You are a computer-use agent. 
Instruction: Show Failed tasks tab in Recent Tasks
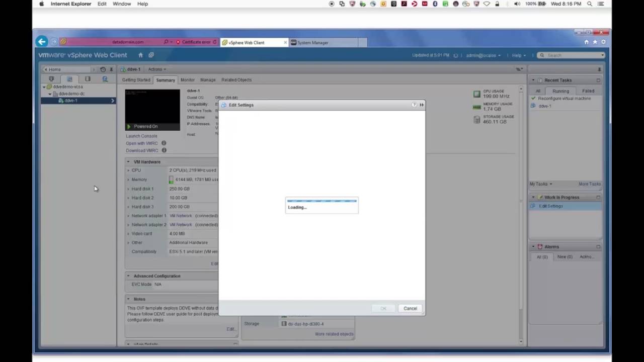click(588, 91)
